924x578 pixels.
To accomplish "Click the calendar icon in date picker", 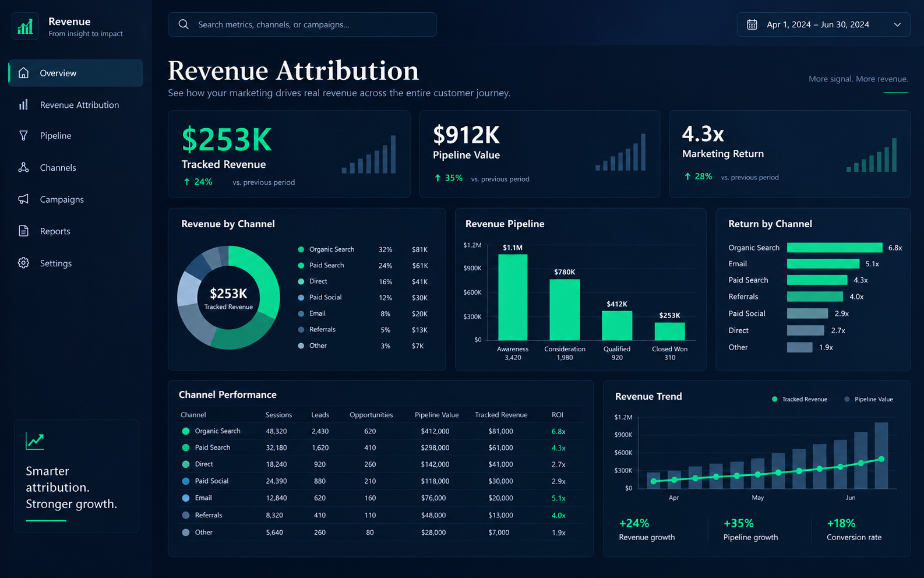I will coord(752,24).
